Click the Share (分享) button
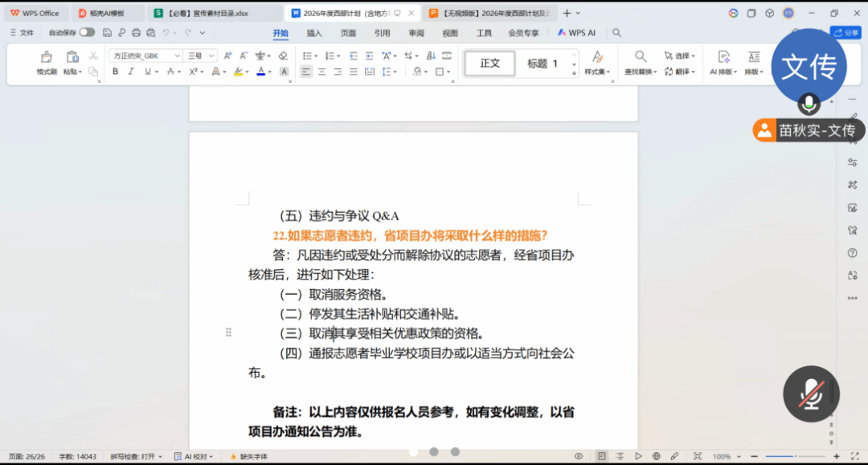The image size is (868, 465). click(845, 33)
